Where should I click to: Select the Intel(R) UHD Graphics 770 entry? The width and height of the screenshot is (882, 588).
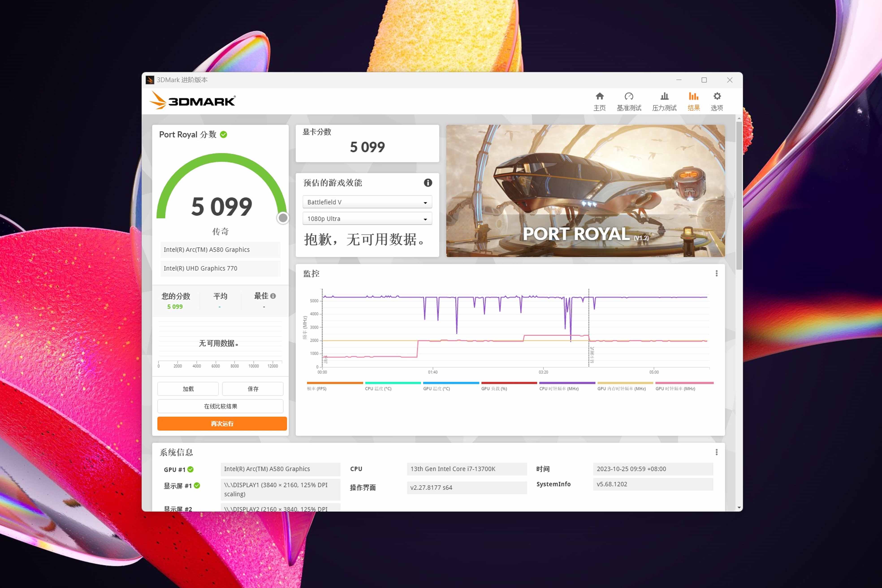(220, 268)
